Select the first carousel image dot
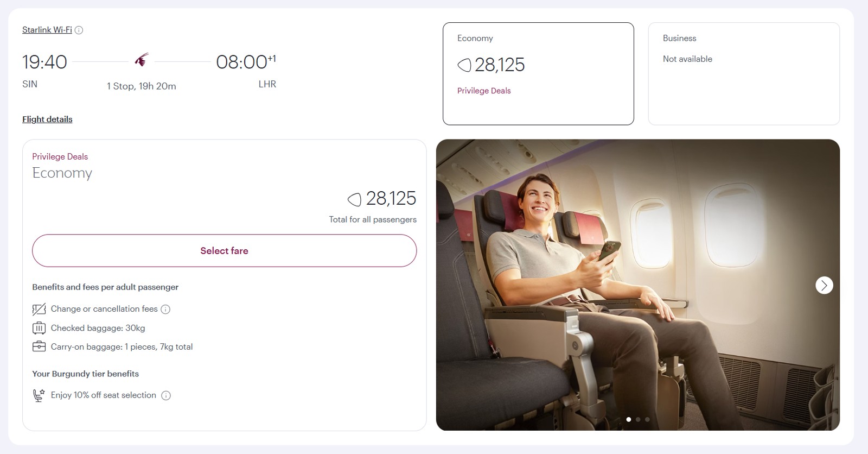 tap(629, 419)
